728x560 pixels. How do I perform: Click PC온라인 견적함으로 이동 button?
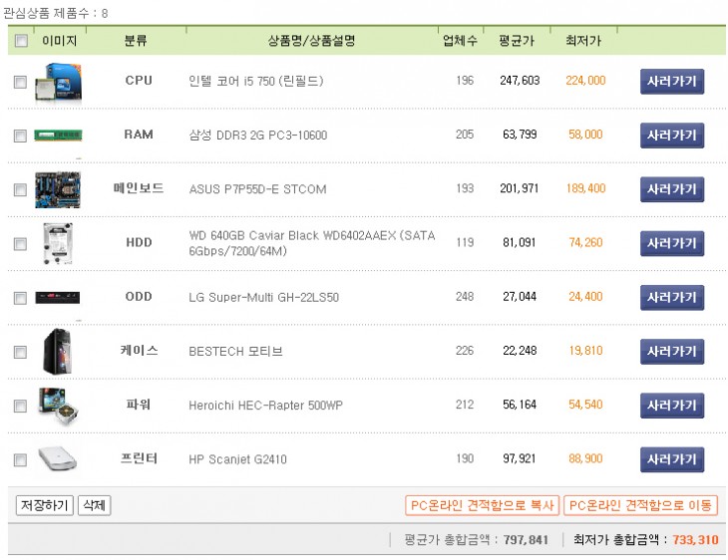[640, 505]
